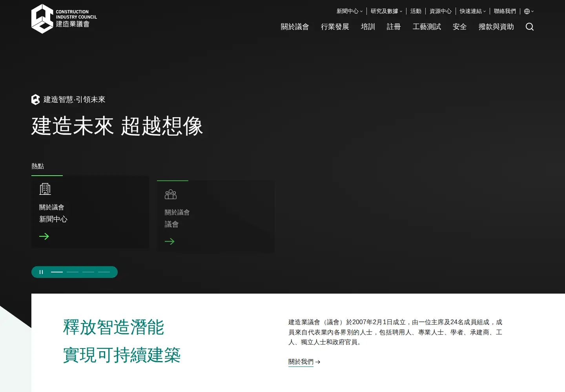Open the globe language selector
Viewport: 565px width, 392px height.
pyautogui.click(x=529, y=11)
